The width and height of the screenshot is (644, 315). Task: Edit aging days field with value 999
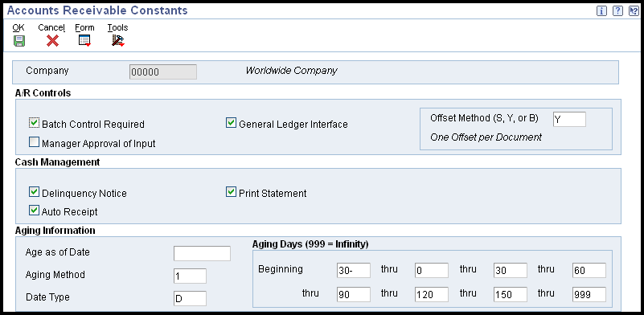589,294
